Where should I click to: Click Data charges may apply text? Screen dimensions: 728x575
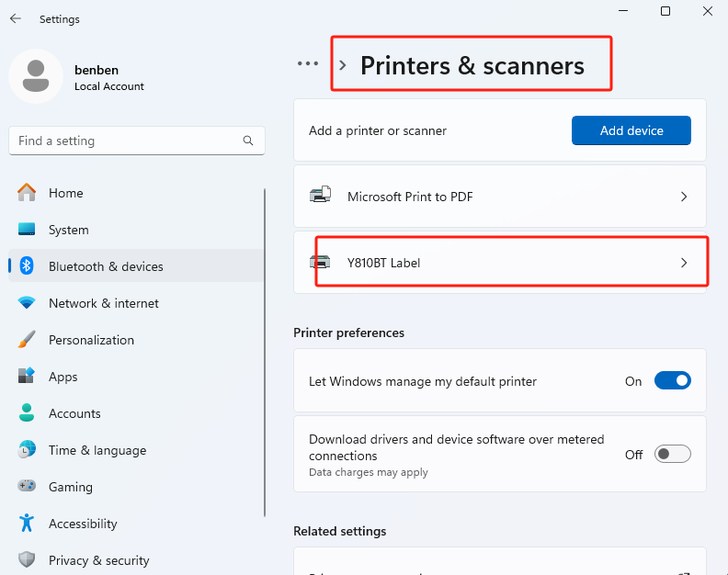[x=369, y=472]
